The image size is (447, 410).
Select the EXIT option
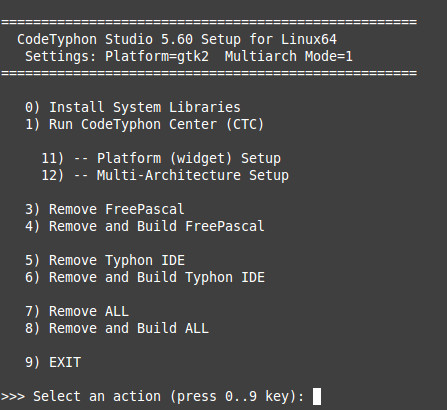point(53,362)
